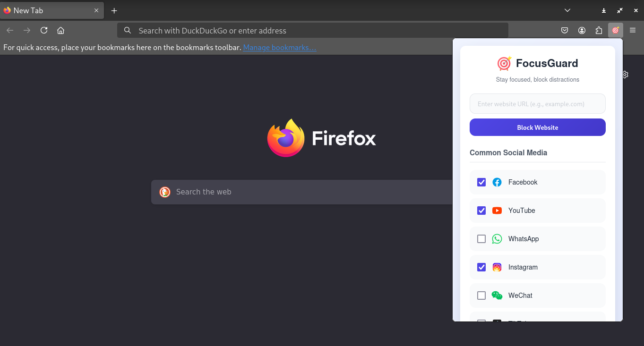644x346 pixels.
Task: Uncheck the Instagram checkbox
Action: (x=481, y=267)
